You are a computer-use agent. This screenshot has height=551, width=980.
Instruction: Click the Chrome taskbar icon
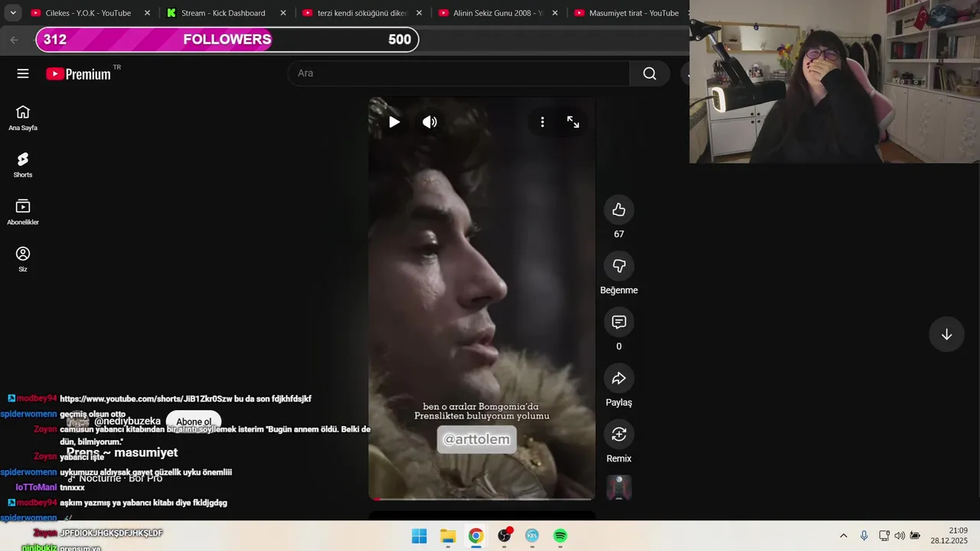475,536
